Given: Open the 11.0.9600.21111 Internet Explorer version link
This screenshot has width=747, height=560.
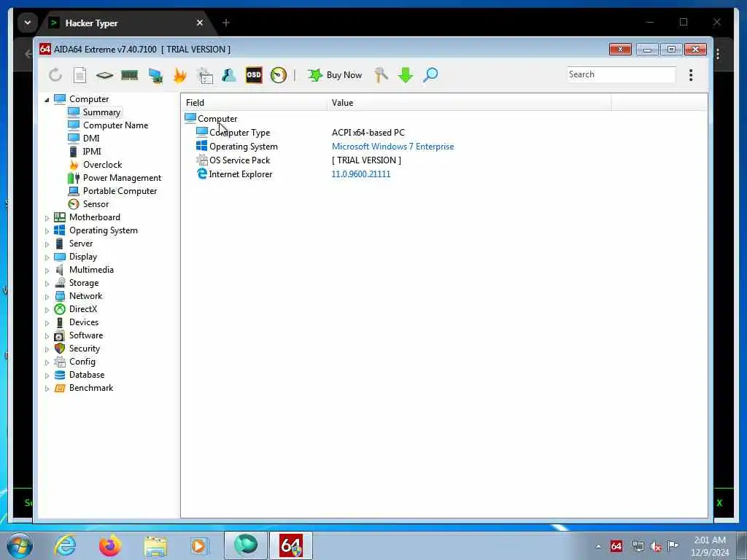Looking at the screenshot, I should [361, 174].
